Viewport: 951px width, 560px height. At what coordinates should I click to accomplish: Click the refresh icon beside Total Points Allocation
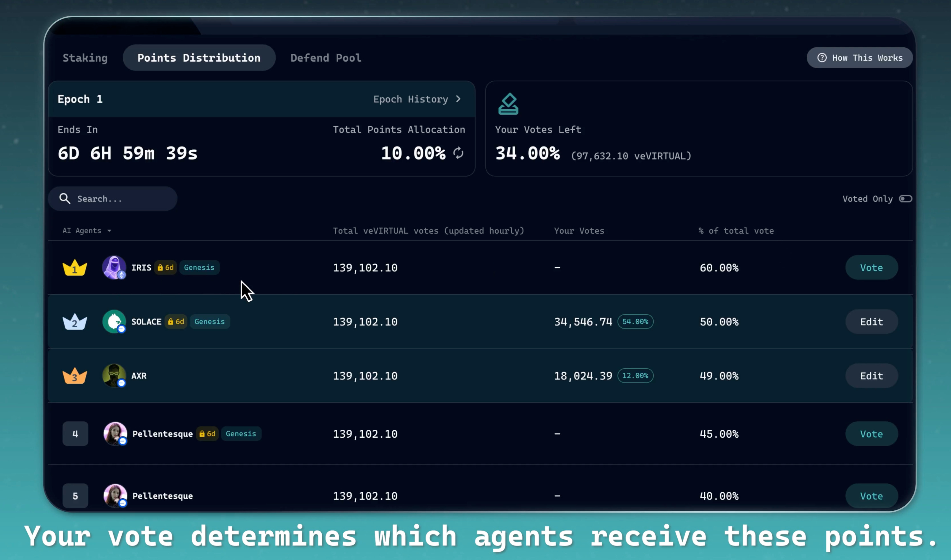pos(459,153)
